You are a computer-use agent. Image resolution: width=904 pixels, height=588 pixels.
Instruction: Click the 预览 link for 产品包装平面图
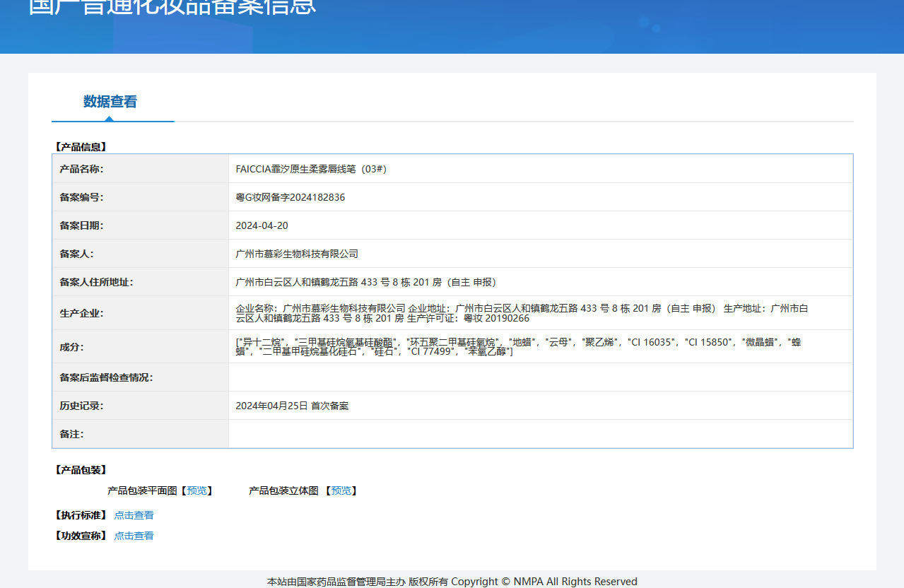coord(197,490)
